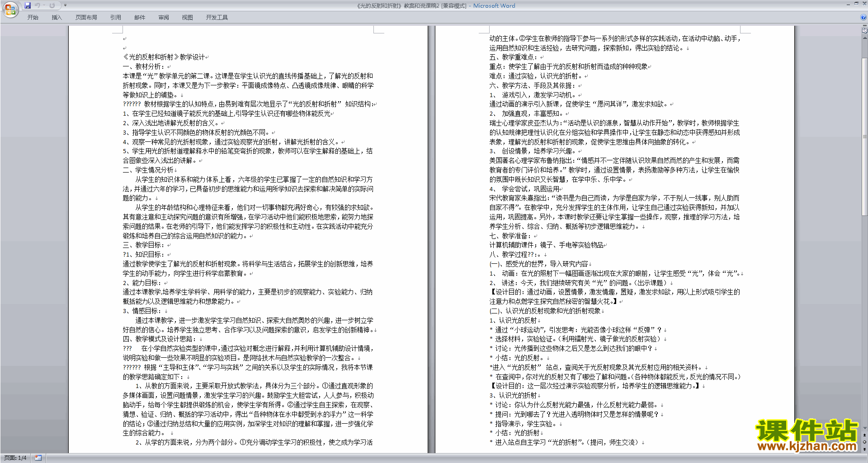Toggle the ruler via View Ruler icon
The image size is (868, 463).
[x=865, y=31]
